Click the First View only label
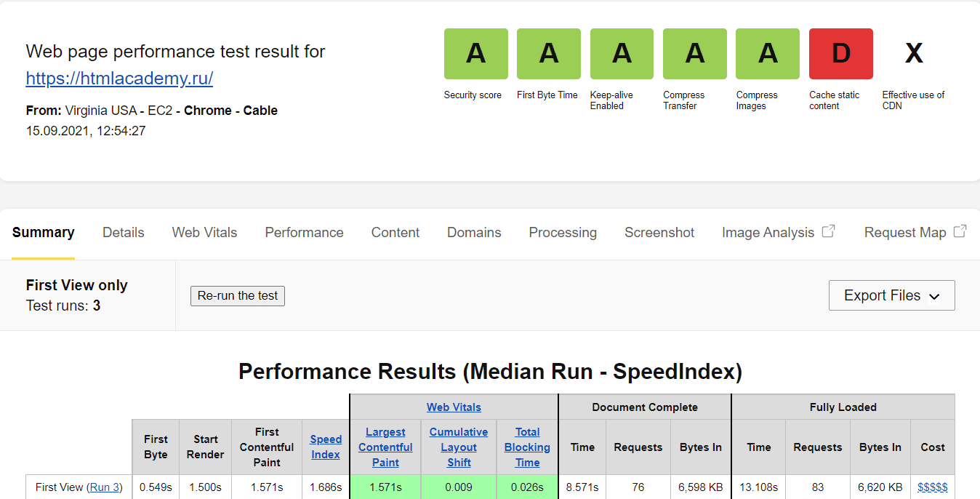This screenshot has width=980, height=499. (x=77, y=285)
